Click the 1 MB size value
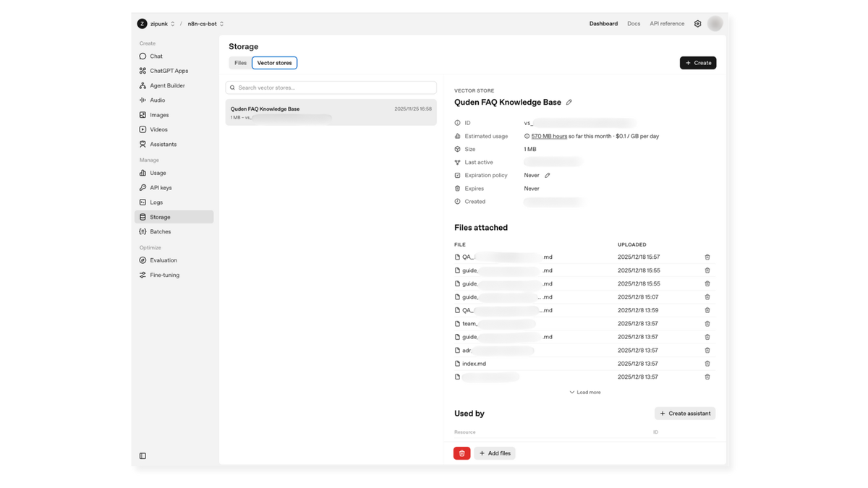 tap(530, 150)
